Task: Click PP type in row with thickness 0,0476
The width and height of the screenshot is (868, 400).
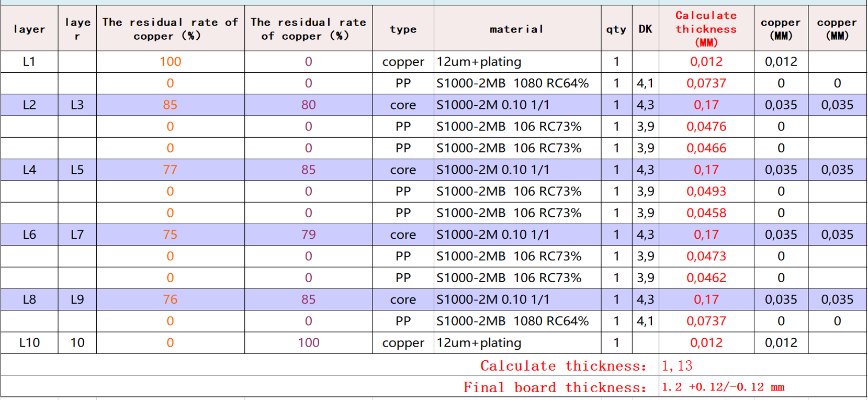Action: click(403, 127)
